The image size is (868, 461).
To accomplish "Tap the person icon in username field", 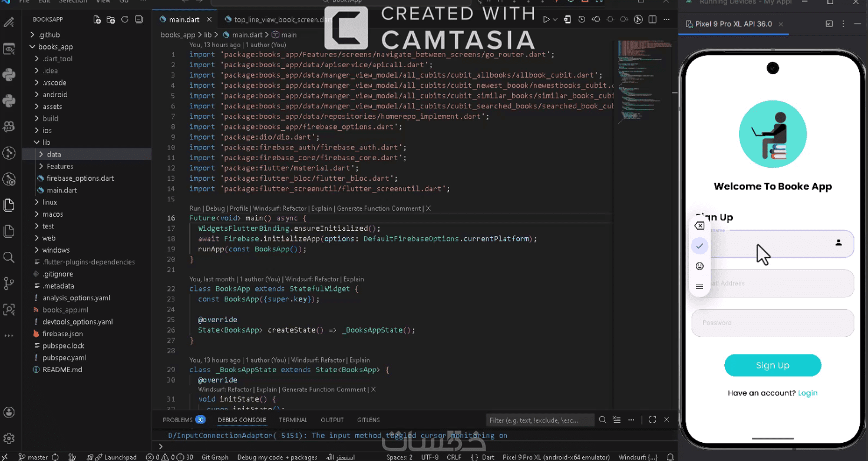I will pyautogui.click(x=839, y=243).
